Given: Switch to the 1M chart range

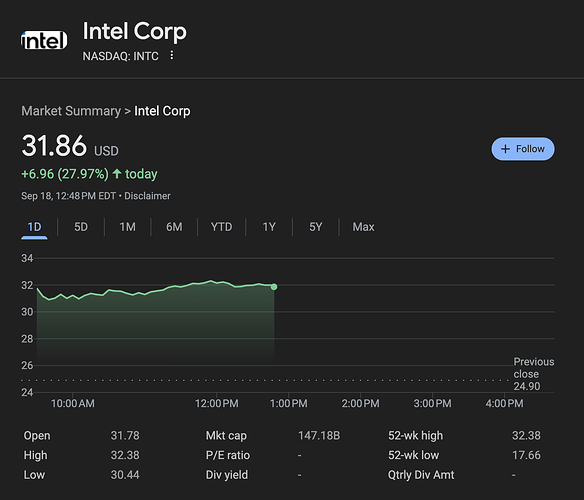Looking at the screenshot, I should click(127, 227).
